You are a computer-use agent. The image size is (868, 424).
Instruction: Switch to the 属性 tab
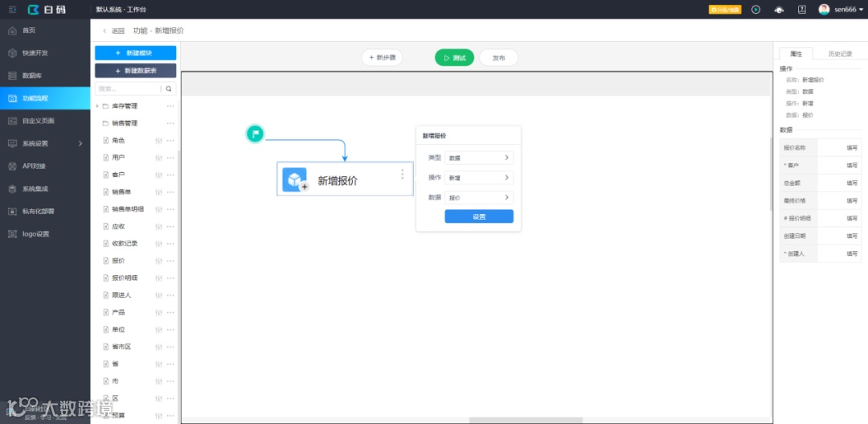tap(796, 54)
